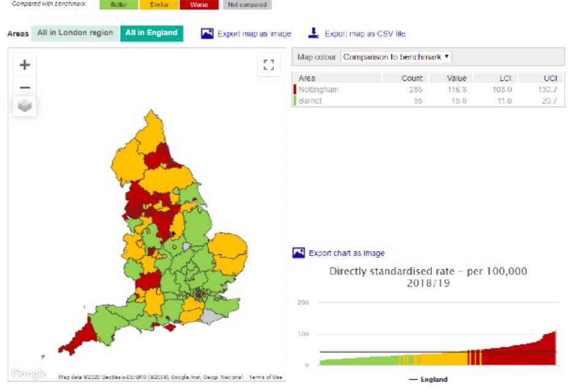This screenshot has height=392, width=588.
Task: Click the CSV download icon
Action: click(314, 33)
